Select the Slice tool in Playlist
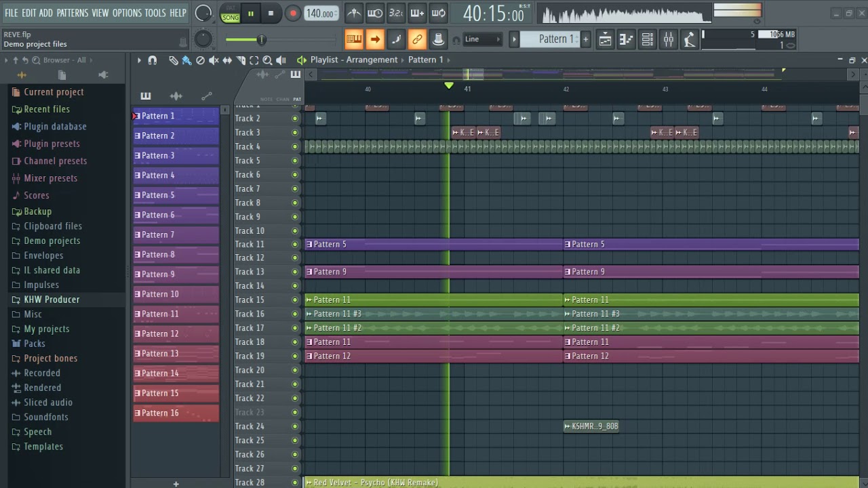The height and width of the screenshot is (488, 868). tap(241, 60)
